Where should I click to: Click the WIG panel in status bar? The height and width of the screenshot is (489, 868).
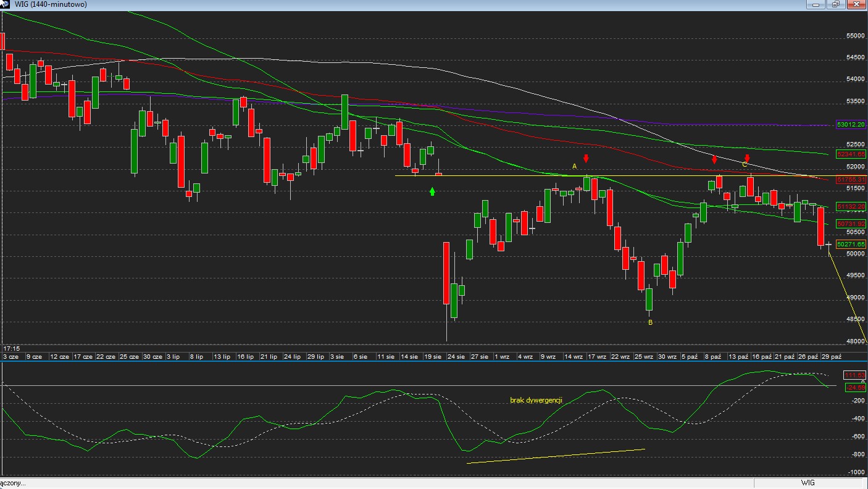tap(807, 483)
